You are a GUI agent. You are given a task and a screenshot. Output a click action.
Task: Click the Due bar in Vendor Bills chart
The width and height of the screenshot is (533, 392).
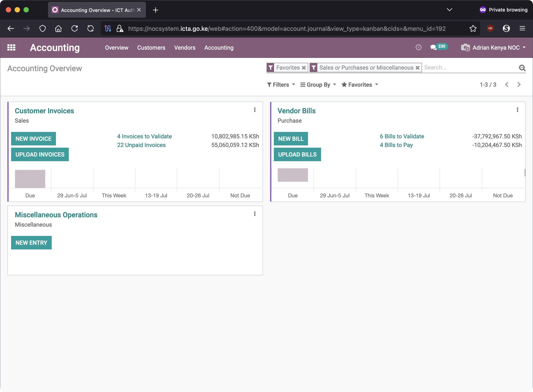(x=292, y=175)
